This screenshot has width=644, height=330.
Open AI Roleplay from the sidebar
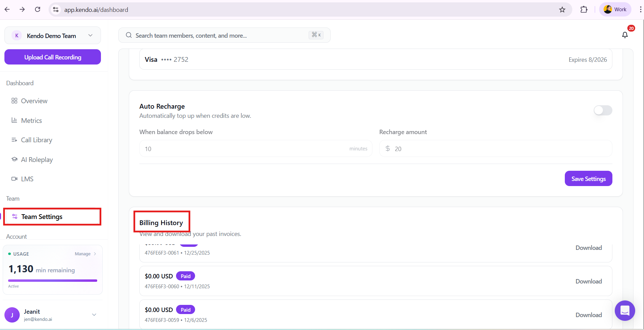point(37,160)
